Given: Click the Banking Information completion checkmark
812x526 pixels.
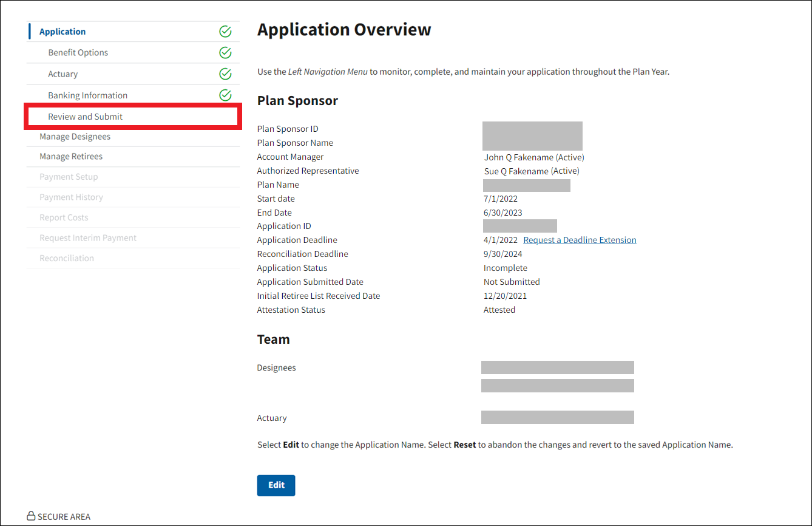Looking at the screenshot, I should tap(225, 95).
